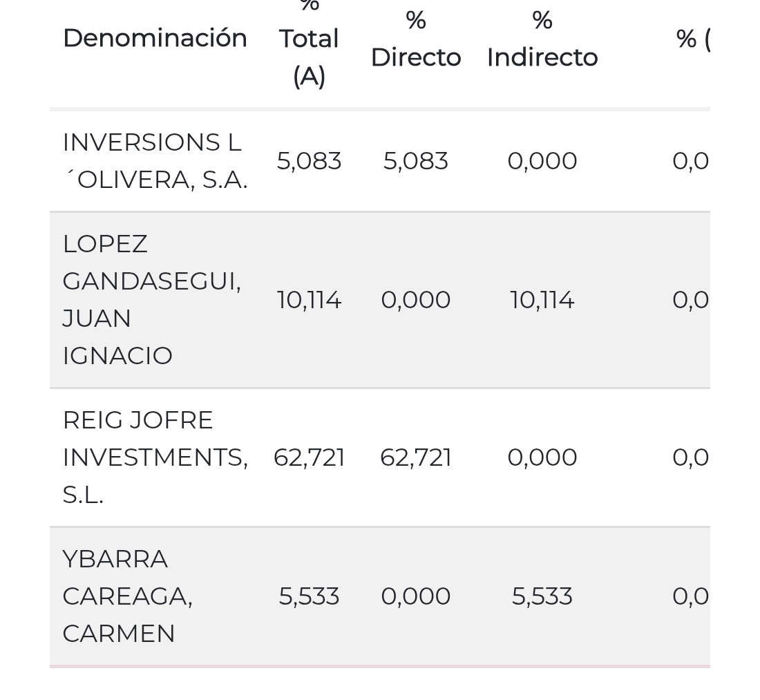Image resolution: width=760 pixels, height=700 pixels.
Task: Click % Indirecto value for Inversions L´Olivera
Action: 542,161
